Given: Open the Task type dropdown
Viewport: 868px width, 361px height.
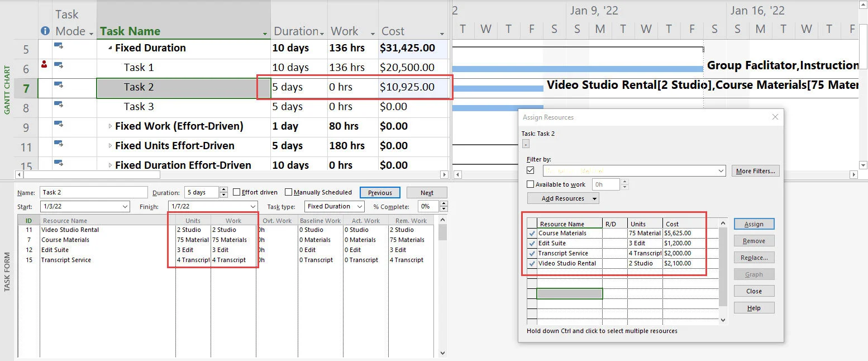Looking at the screenshot, I should (x=360, y=207).
